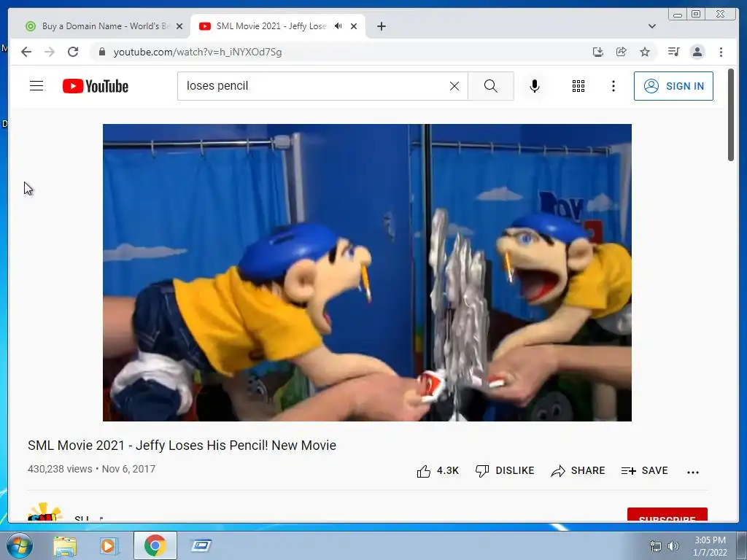Click SIGN IN button

(x=673, y=86)
